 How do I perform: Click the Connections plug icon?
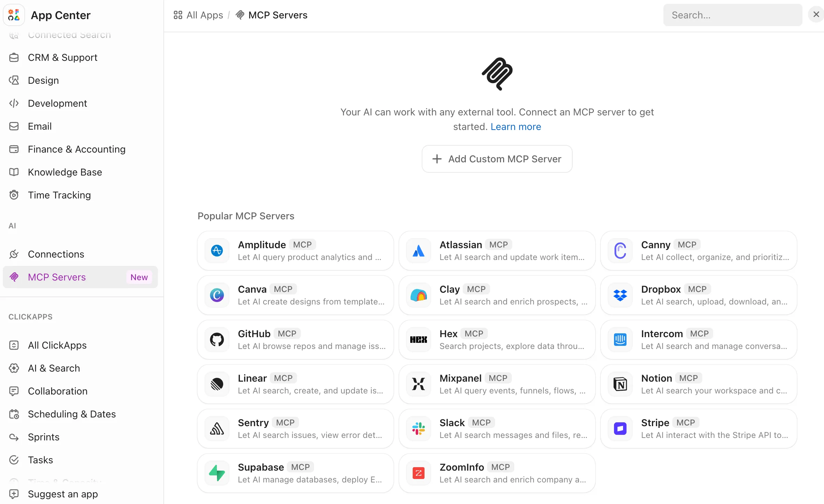point(14,254)
